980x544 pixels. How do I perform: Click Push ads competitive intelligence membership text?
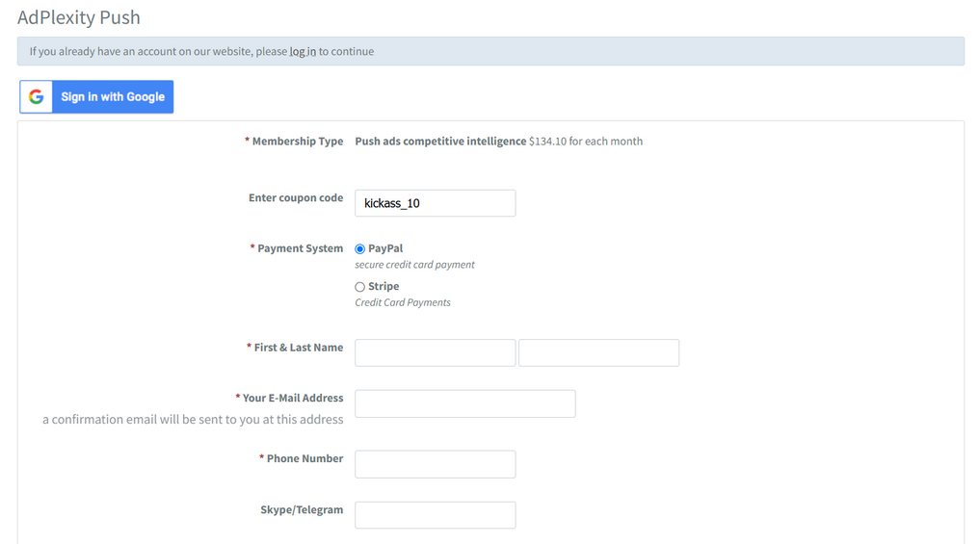(x=440, y=142)
